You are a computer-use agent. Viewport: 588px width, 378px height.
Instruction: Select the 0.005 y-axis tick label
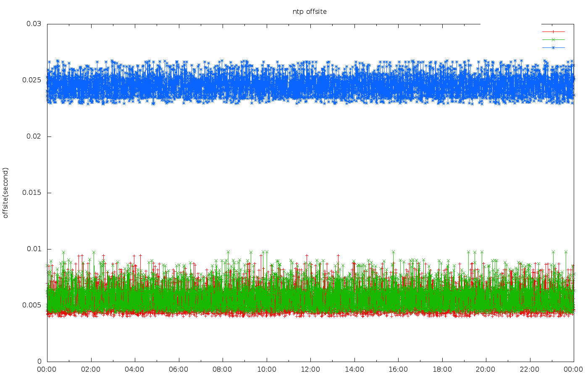(32, 305)
